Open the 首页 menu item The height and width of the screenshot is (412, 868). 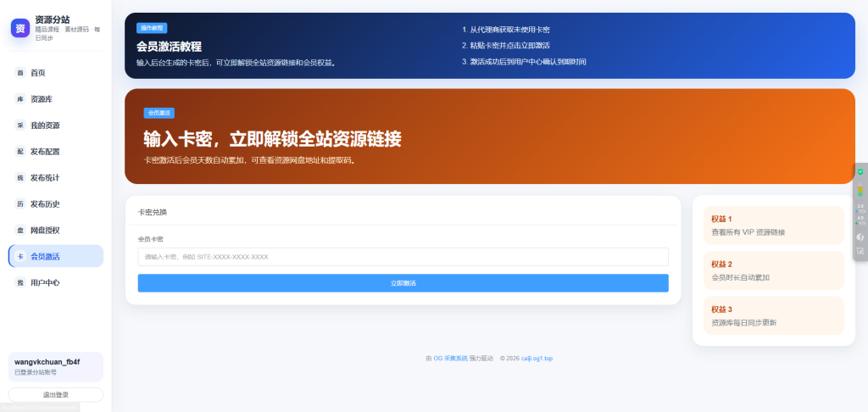pos(56,73)
